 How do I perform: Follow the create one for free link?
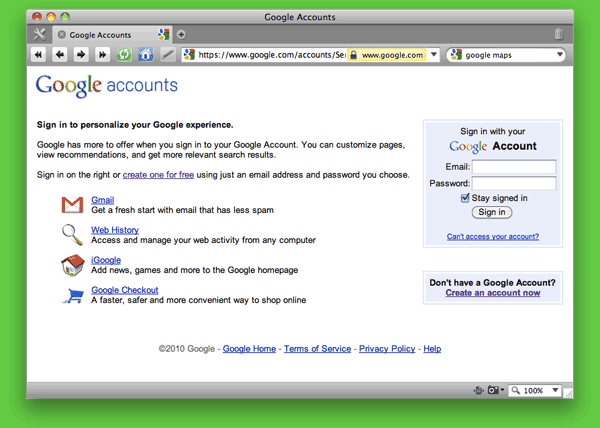pos(158,175)
